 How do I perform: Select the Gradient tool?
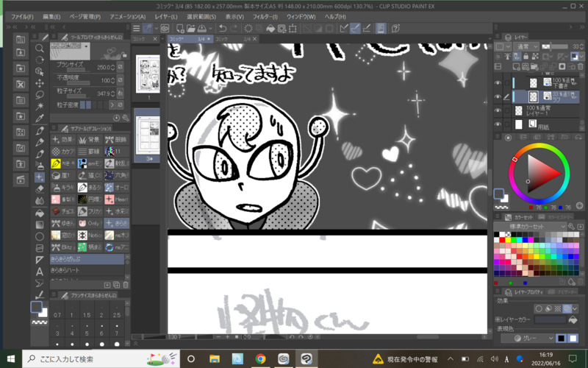[x=40, y=224]
